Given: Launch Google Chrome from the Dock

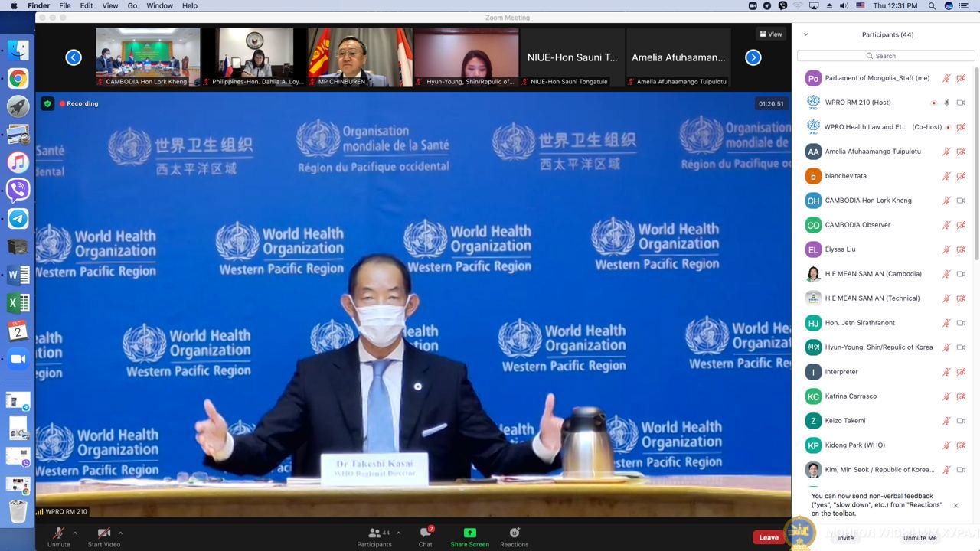Looking at the screenshot, I should point(18,78).
